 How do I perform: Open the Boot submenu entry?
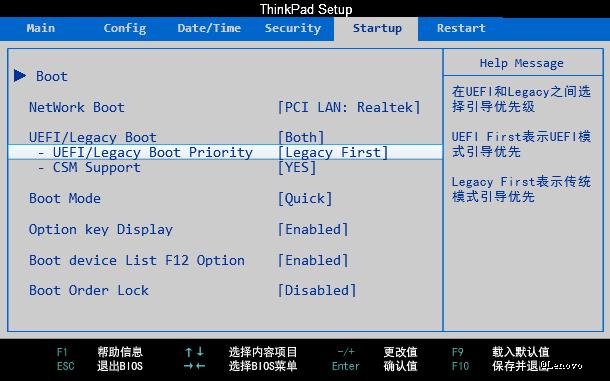pyautogui.click(x=52, y=76)
